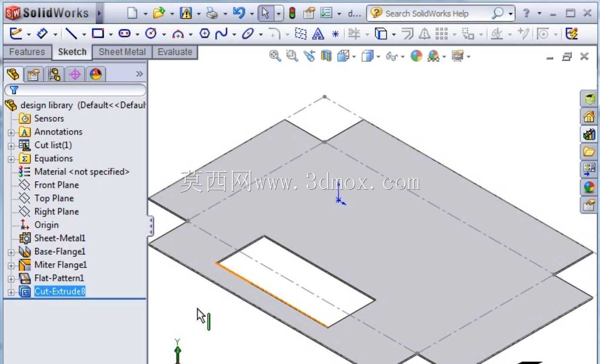This screenshot has height=364, width=600.
Task: Click the Previous View icon
Action: (x=309, y=56)
